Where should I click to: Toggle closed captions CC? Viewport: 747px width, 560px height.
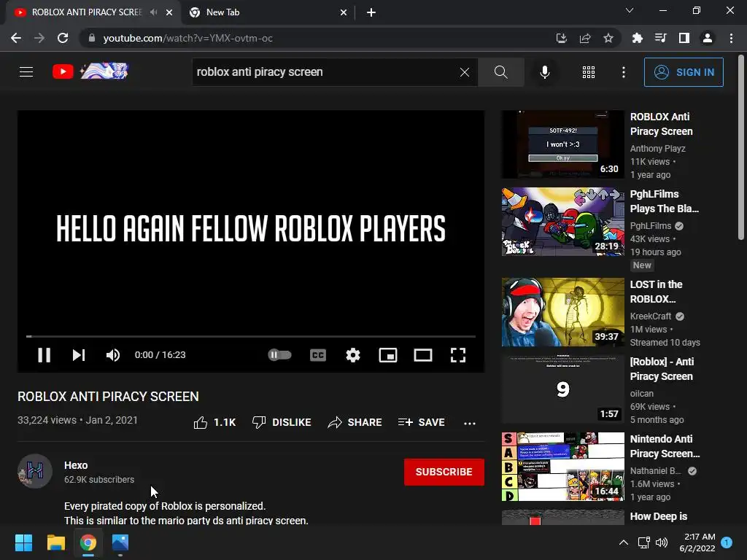318,355
